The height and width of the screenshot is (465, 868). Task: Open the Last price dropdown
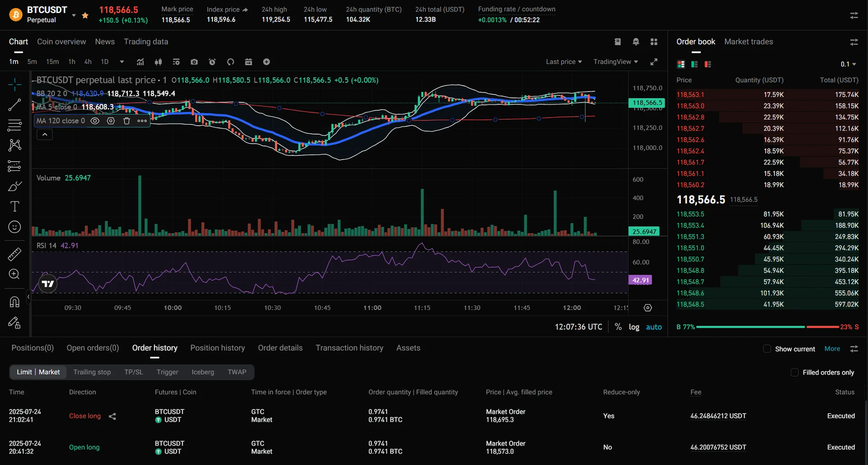pyautogui.click(x=564, y=62)
